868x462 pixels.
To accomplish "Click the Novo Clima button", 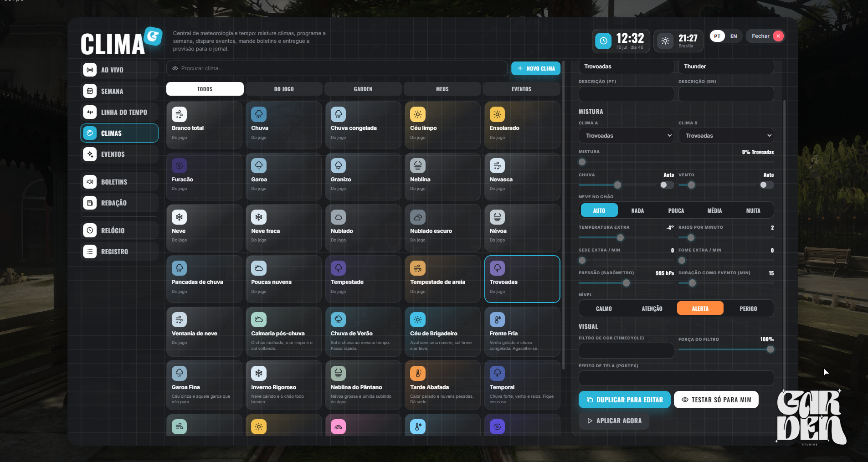I will 536,68.
